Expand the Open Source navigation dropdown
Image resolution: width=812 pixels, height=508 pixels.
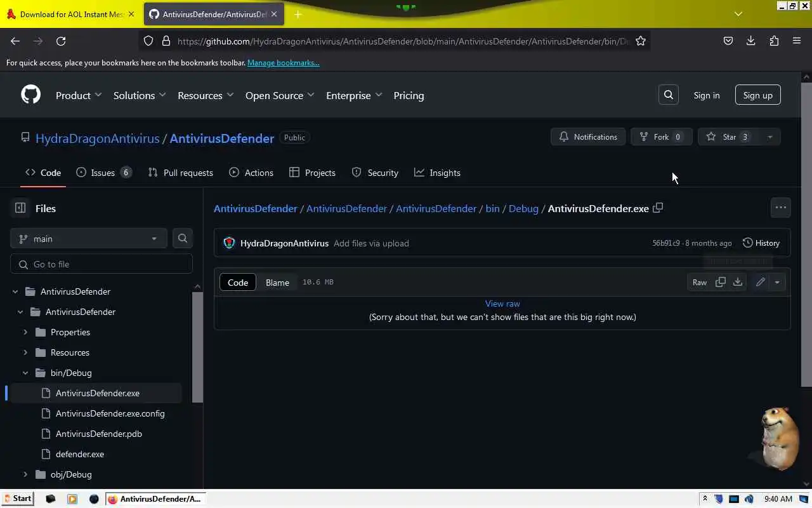(x=280, y=95)
